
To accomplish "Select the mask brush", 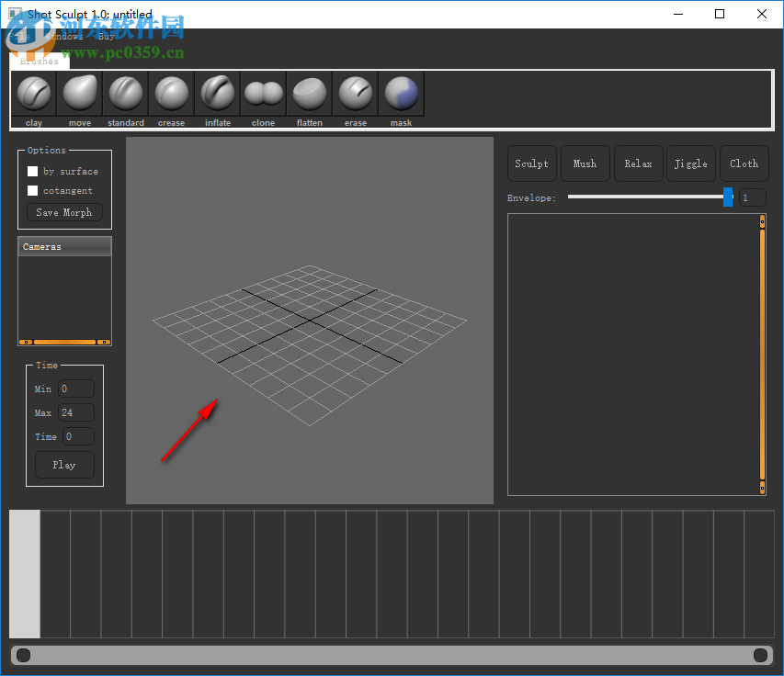I will (402, 94).
